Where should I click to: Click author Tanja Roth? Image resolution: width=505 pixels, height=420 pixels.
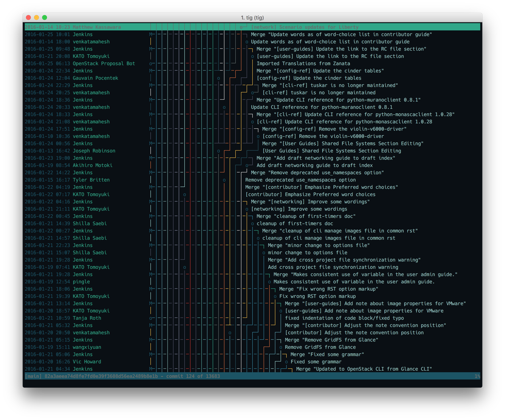click(87, 318)
